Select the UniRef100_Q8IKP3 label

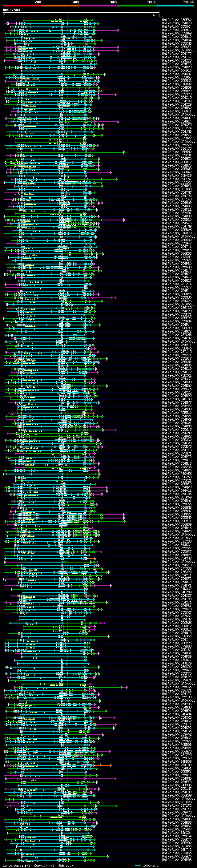pyautogui.click(x=176, y=802)
